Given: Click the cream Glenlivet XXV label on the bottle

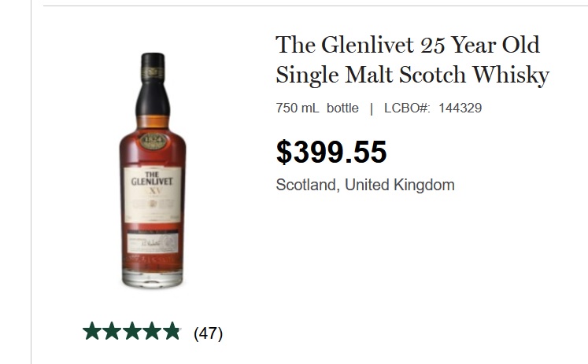Looking at the screenshot, I should coord(153,195).
